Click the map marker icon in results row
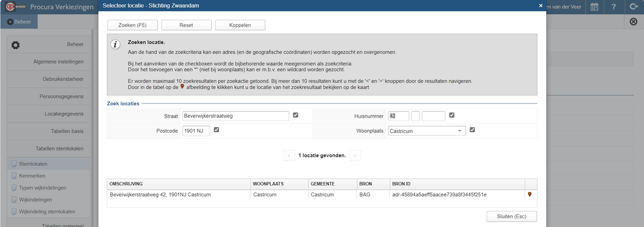Screen dimensions: 644x227 pyautogui.click(x=529, y=195)
